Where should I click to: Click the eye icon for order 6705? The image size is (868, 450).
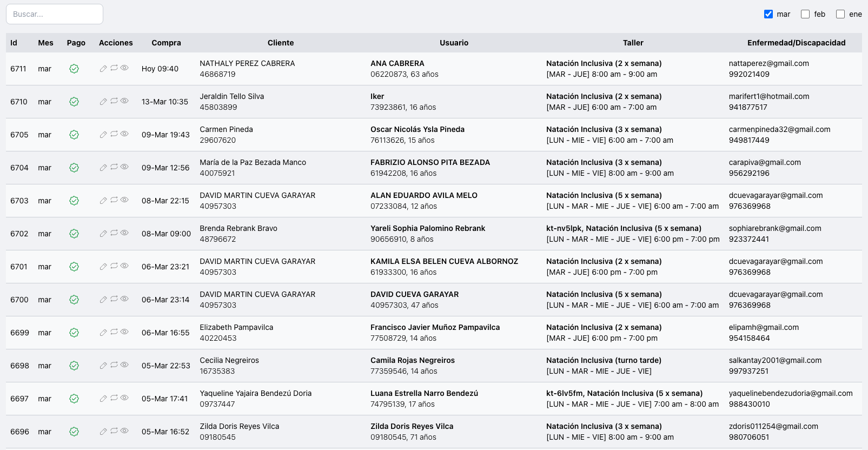124,134
